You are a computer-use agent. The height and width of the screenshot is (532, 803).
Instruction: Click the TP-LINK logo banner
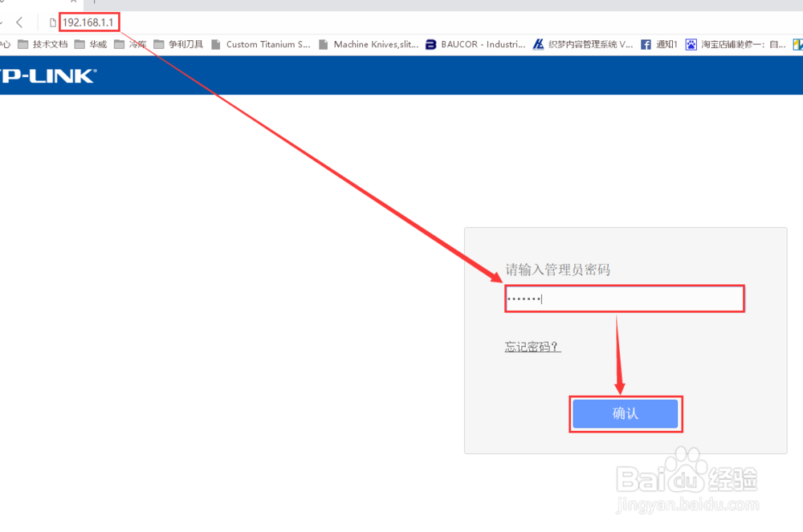coord(48,75)
